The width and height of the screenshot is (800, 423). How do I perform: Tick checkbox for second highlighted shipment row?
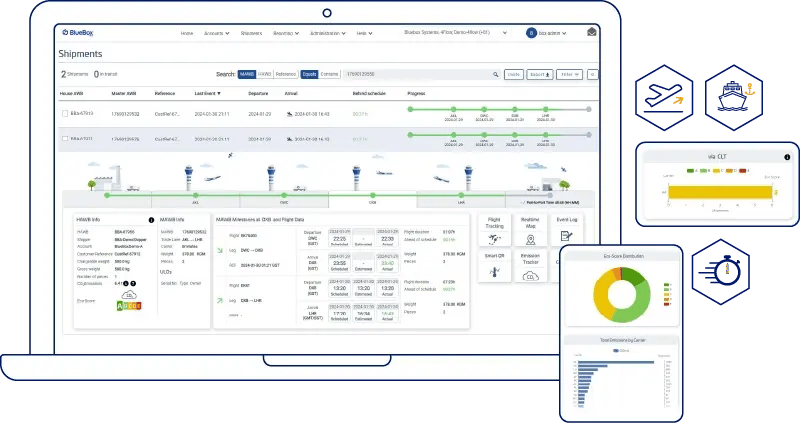click(65, 139)
